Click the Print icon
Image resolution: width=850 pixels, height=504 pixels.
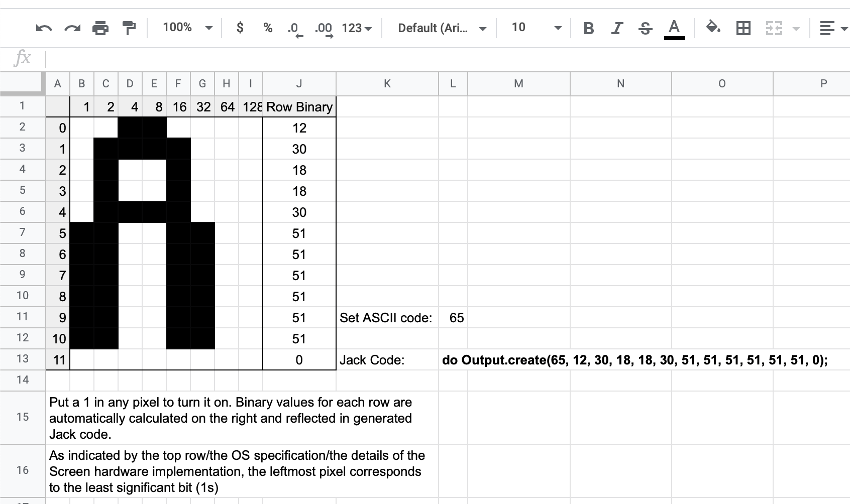100,28
